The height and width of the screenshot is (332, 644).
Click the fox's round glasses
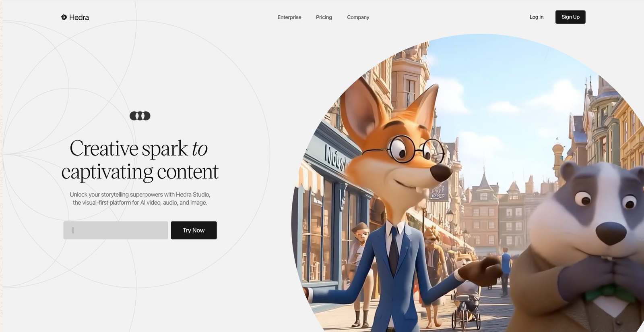pyautogui.click(x=415, y=149)
